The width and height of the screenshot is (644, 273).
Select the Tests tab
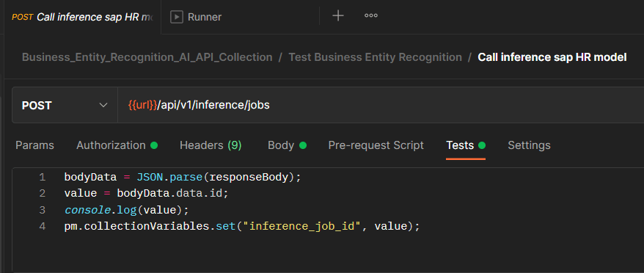point(466,145)
